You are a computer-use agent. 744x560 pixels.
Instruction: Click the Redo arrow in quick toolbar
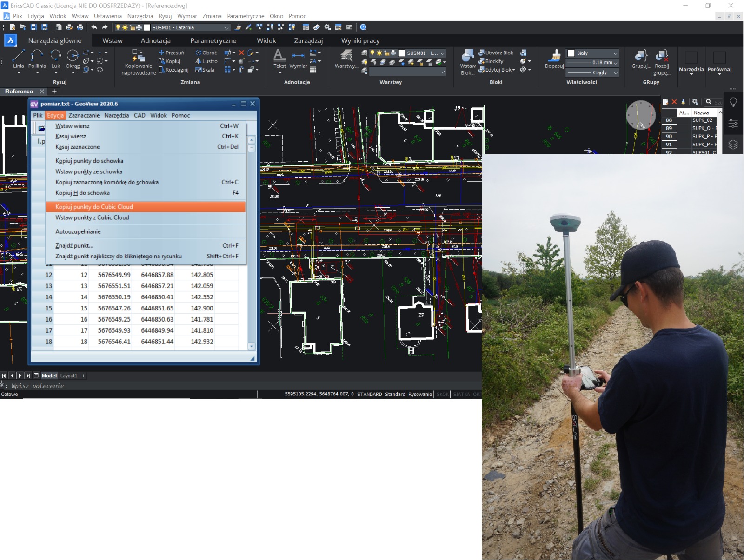[x=105, y=27]
